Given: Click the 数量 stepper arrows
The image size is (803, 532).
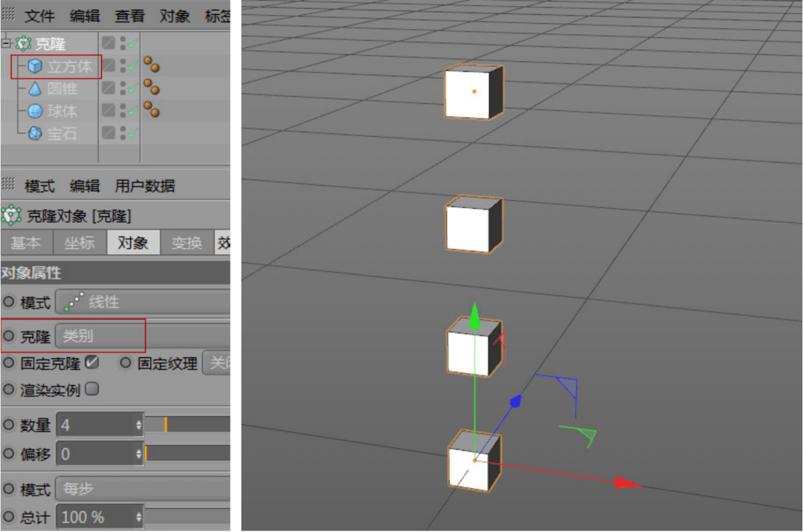Looking at the screenshot, I should pyautogui.click(x=139, y=424).
